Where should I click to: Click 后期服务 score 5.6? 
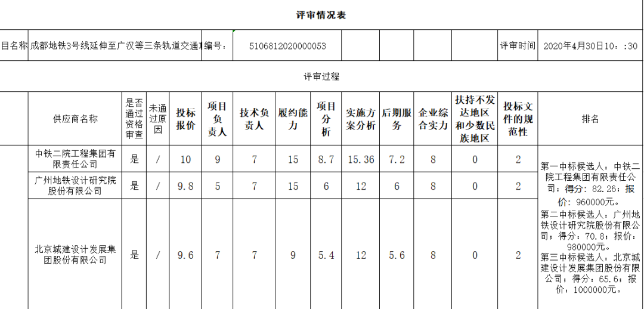(397, 255)
